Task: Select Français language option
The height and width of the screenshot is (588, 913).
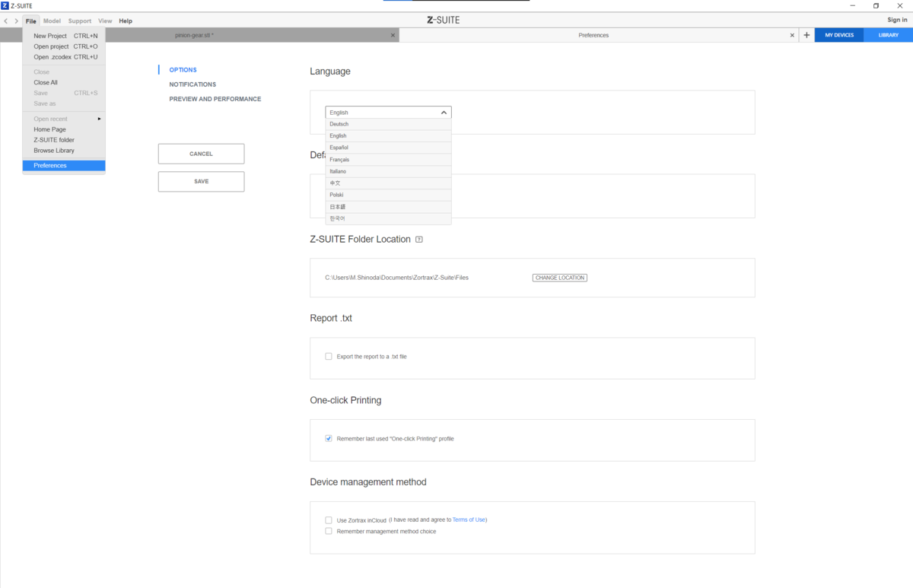Action: click(x=388, y=160)
